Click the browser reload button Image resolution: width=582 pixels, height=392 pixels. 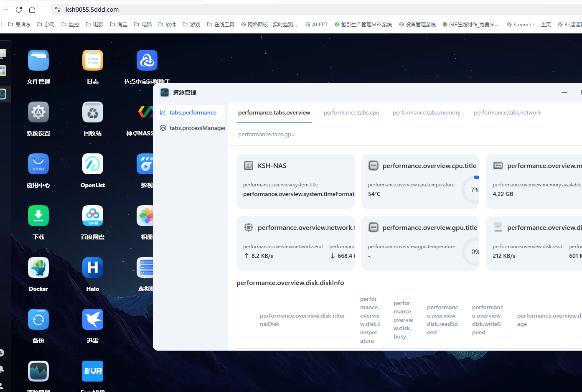[19, 10]
